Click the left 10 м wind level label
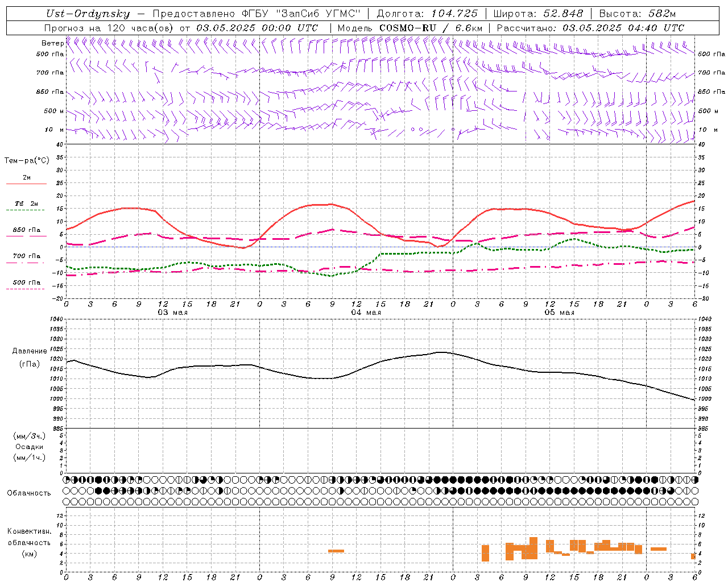Screen dimensions: 728x582 (x=55, y=130)
